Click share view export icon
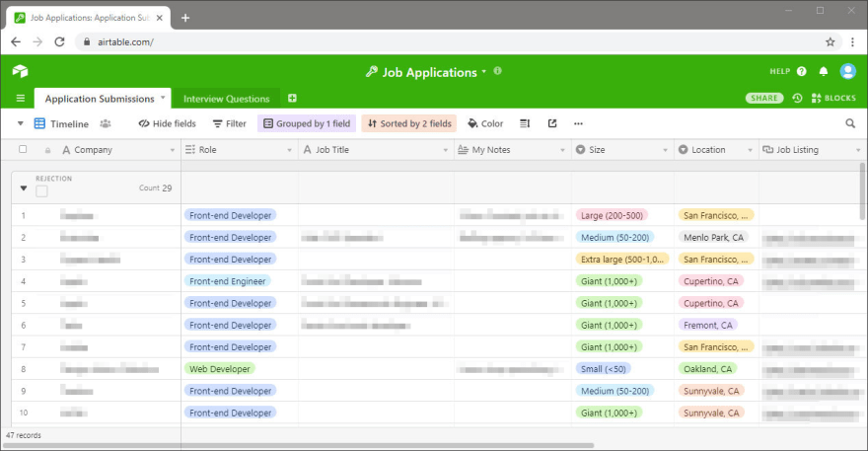868x451 pixels. (x=552, y=123)
